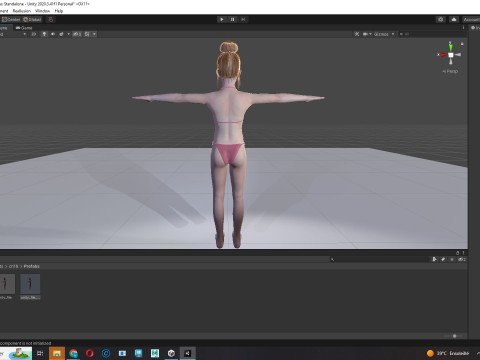
Task: Open Collab history clock icon
Action: [x=441, y=19]
